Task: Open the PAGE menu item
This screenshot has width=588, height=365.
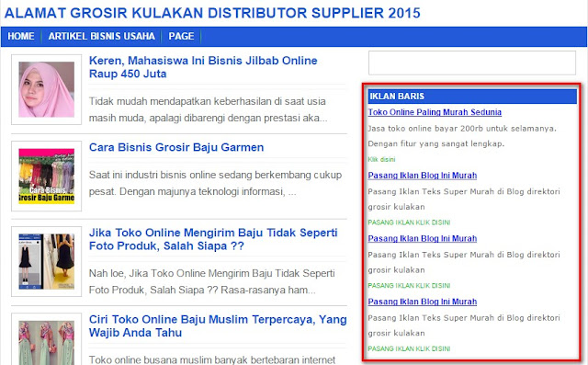Action: coord(181,36)
